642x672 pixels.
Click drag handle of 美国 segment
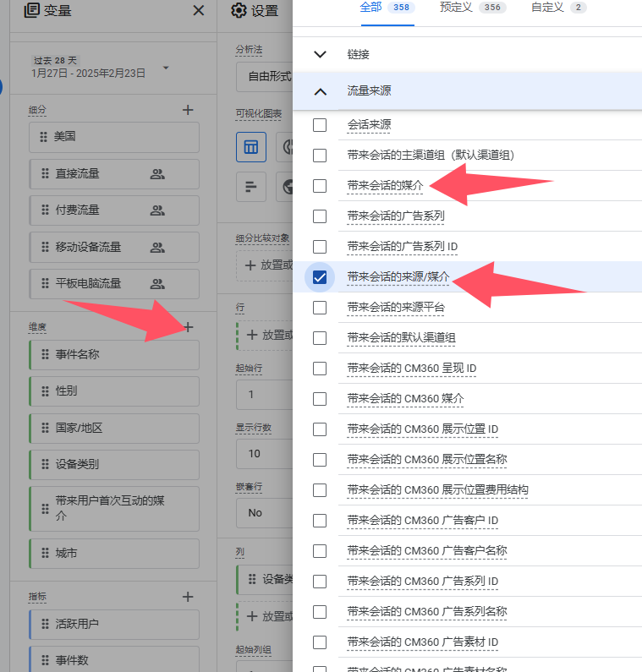click(43, 137)
